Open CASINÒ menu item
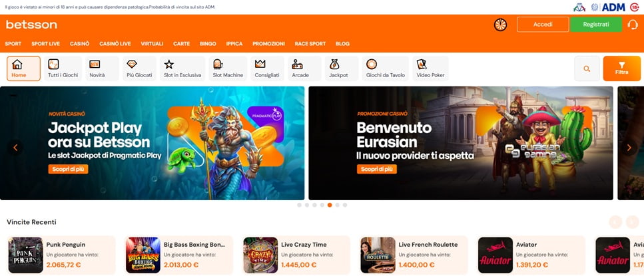Image resolution: width=644 pixels, height=276 pixels. coord(80,44)
